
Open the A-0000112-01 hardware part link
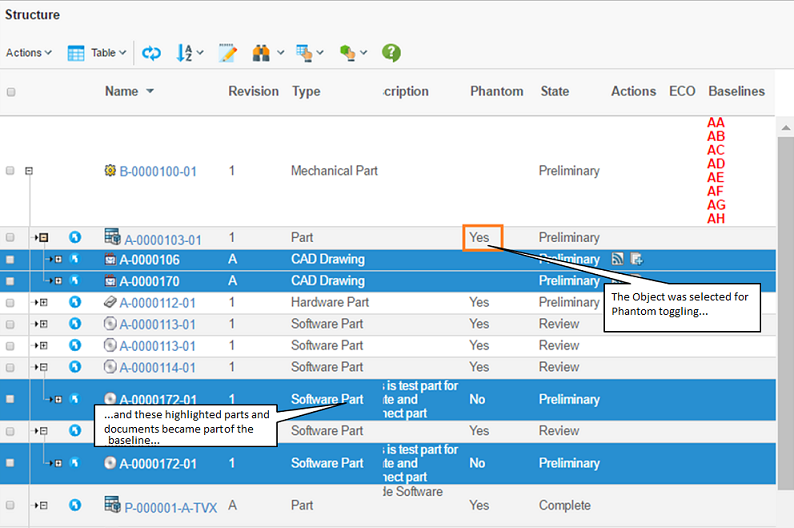tap(160, 303)
